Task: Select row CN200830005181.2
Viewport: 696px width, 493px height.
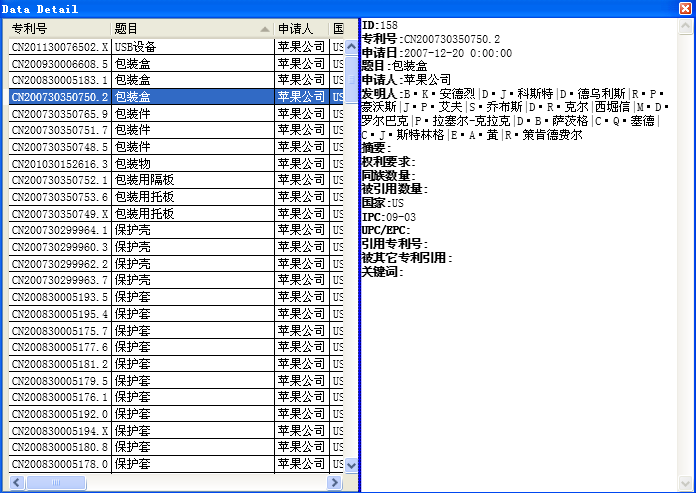Action: [177, 364]
